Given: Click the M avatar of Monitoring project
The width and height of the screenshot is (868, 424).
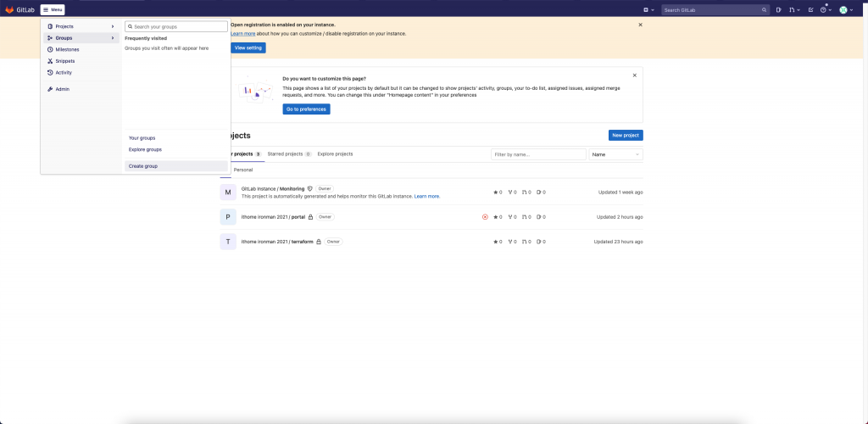Looking at the screenshot, I should pyautogui.click(x=228, y=192).
